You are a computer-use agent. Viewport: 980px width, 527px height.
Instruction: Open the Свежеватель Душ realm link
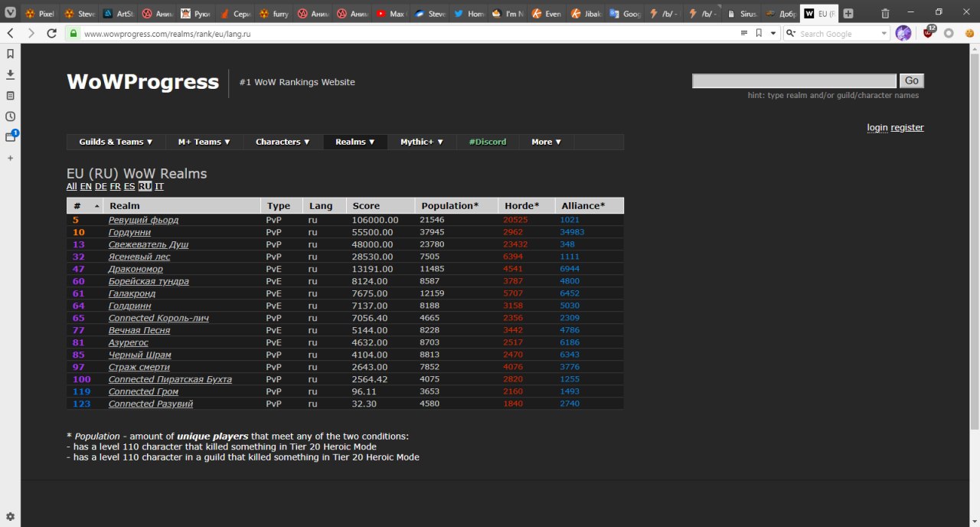pos(149,244)
